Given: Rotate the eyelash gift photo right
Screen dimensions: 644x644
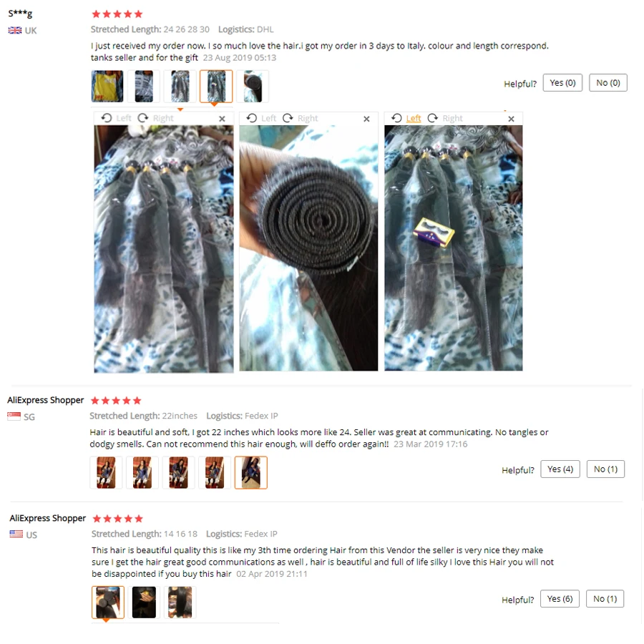Looking at the screenshot, I should (445, 118).
